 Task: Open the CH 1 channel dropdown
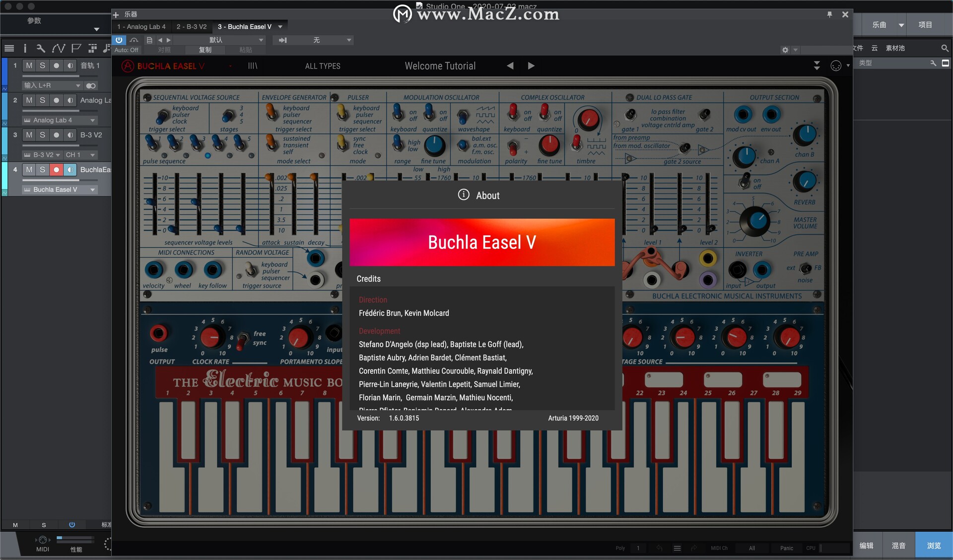tap(80, 155)
